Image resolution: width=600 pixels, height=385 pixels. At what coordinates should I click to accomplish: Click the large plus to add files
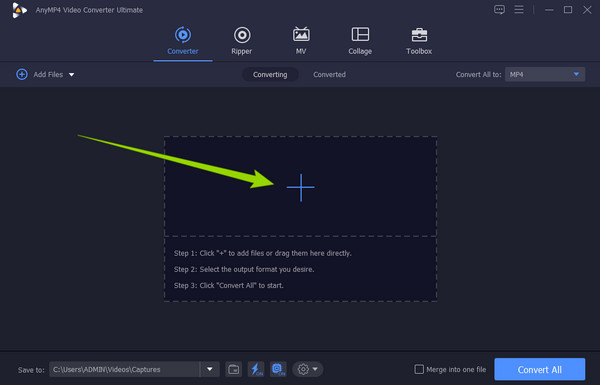pos(301,187)
